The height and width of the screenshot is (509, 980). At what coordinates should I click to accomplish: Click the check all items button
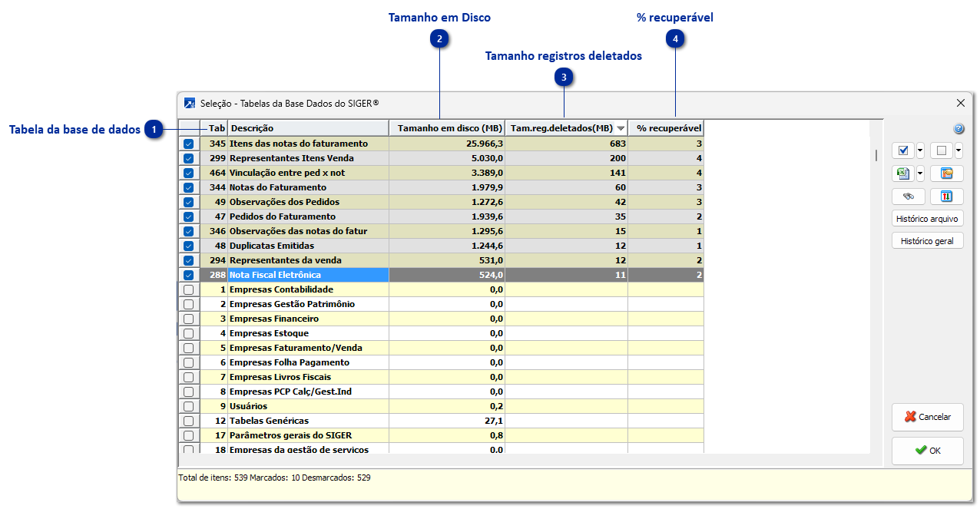pyautogui.click(x=902, y=150)
